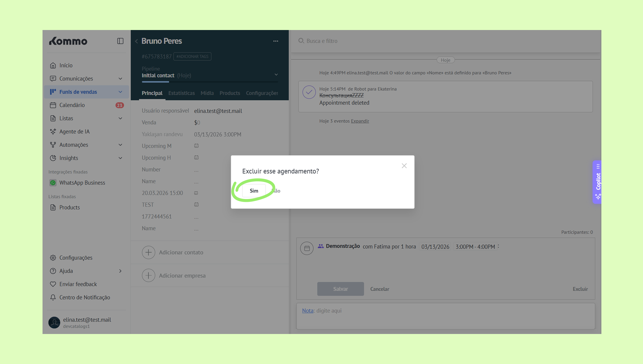Screen dimensions: 643x364
Task: Switch to the Estatísticas tab
Action: 181,93
